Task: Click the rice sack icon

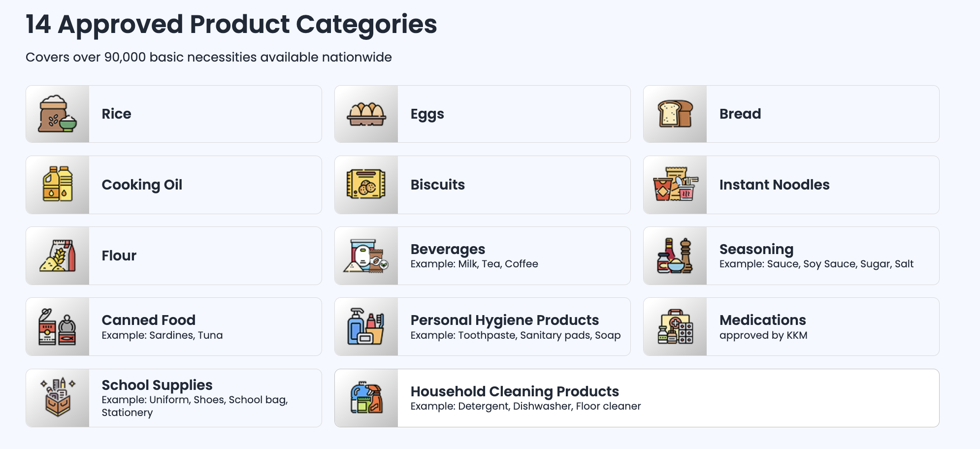Action: [58, 114]
